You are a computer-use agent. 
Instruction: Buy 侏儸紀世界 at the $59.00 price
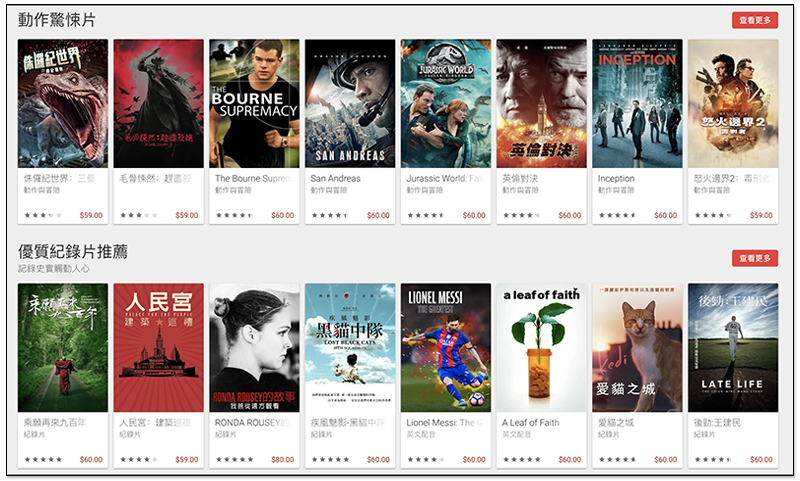pos(91,215)
